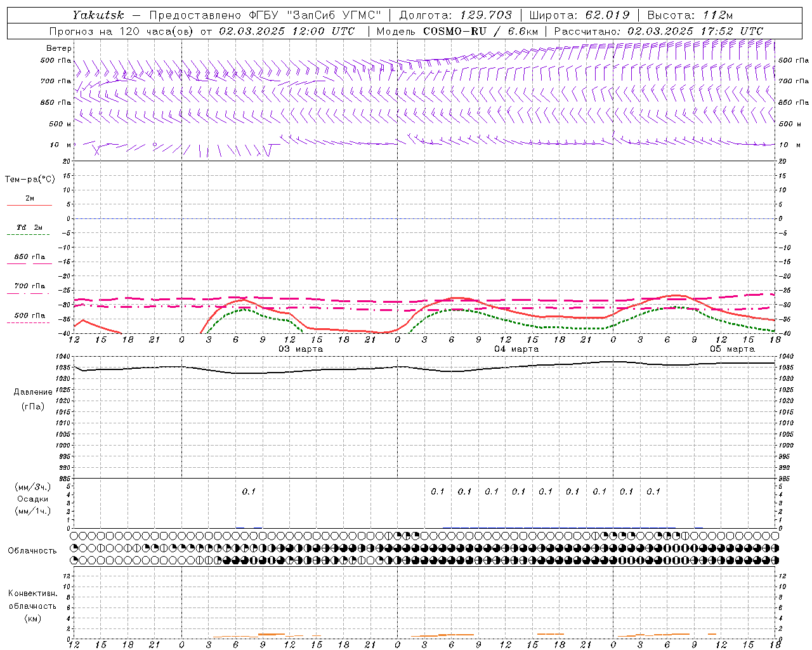Click the 'Облачность' cloud cover label
812x650 pixels.
(32, 550)
